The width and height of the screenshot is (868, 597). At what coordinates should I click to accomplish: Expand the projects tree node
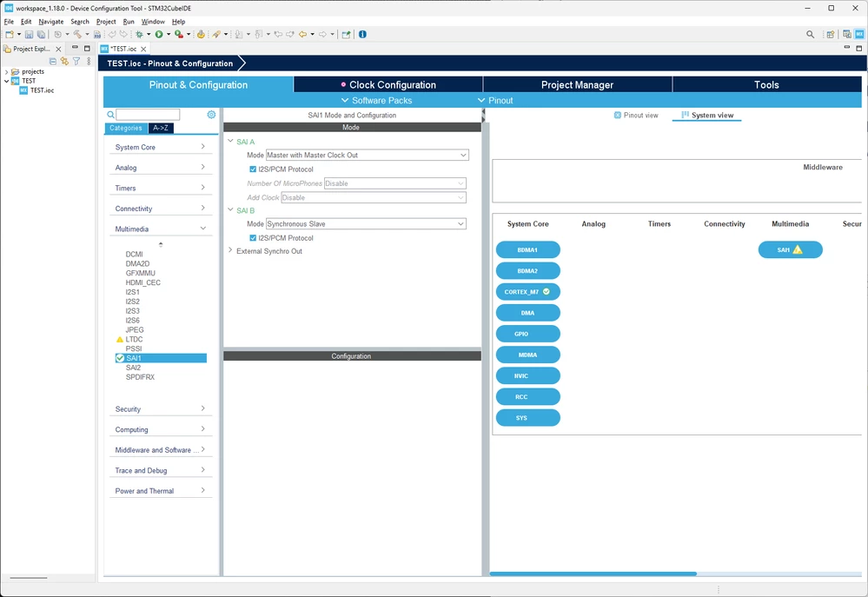pyautogui.click(x=6, y=71)
